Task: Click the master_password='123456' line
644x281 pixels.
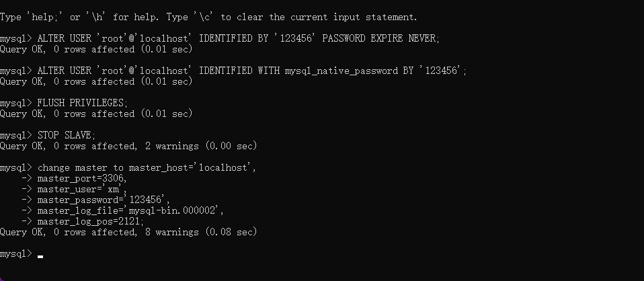Action: 104,200
